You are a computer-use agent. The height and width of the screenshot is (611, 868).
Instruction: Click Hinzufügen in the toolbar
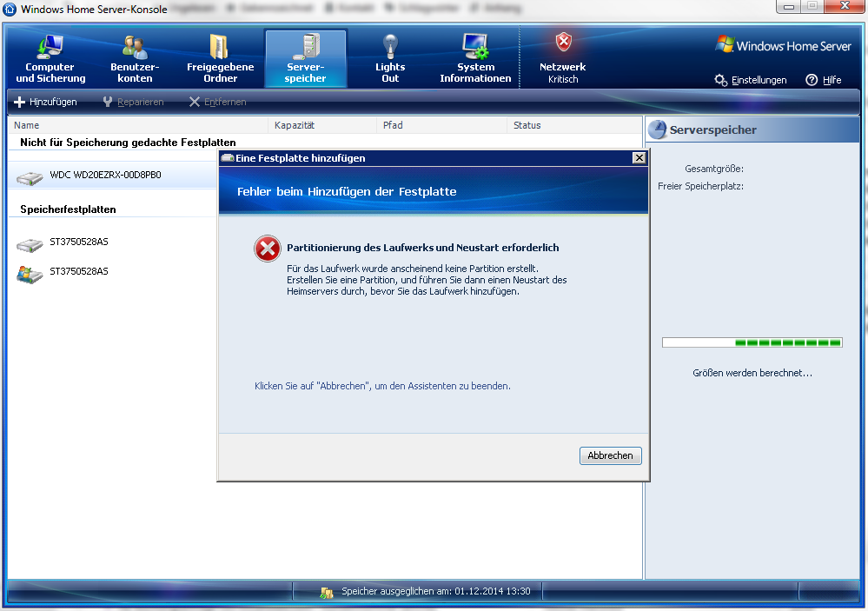(x=45, y=102)
